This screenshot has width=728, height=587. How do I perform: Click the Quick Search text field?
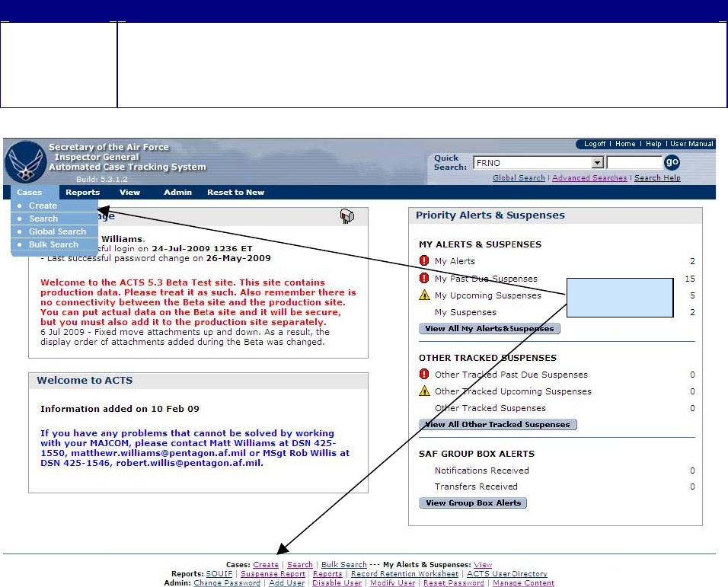click(634, 162)
